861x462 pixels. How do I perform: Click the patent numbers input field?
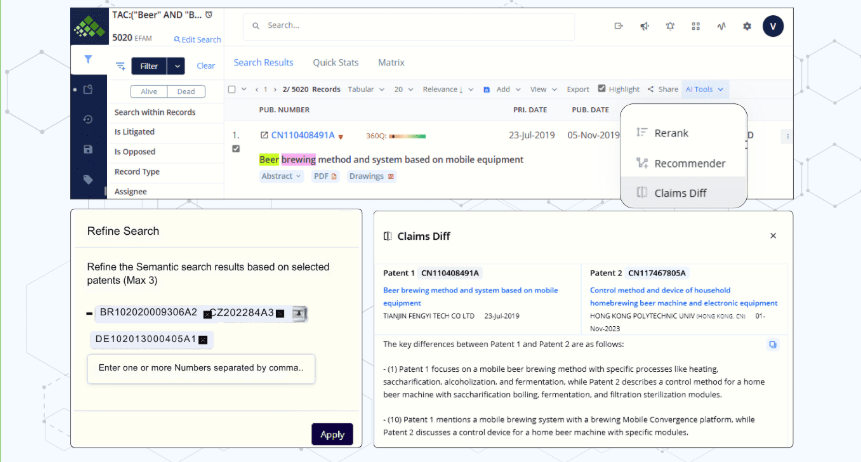click(x=201, y=369)
